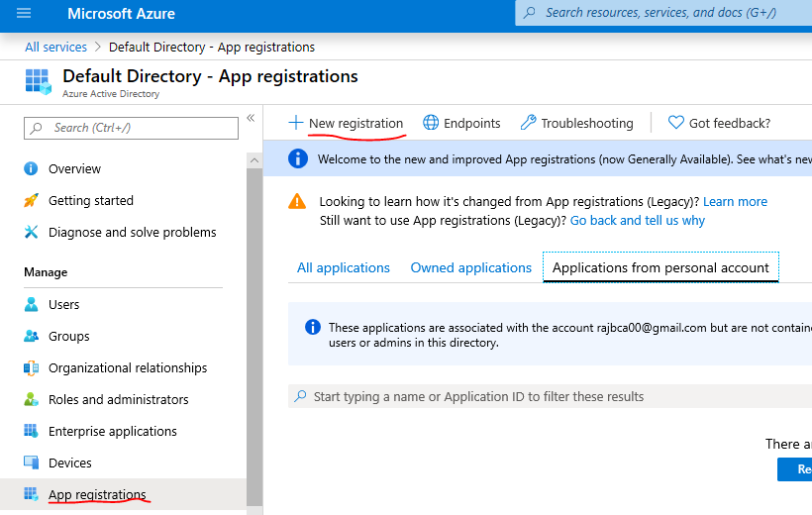
Task: Click the Endpoints toolbar button
Action: pos(461,123)
